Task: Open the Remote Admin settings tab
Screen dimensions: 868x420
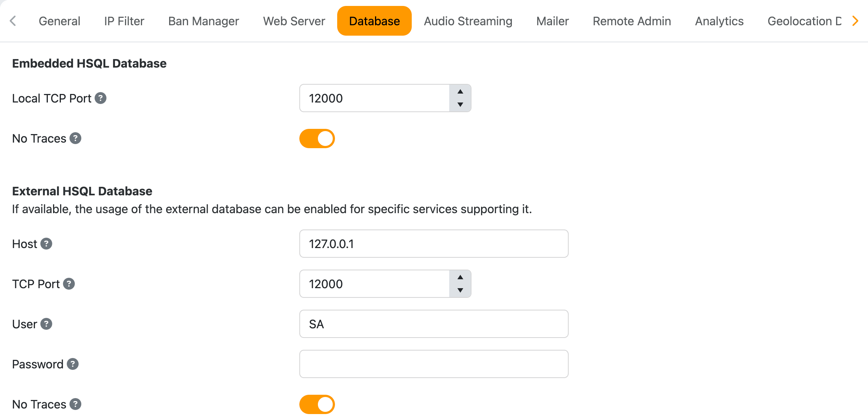Action: 632,21
